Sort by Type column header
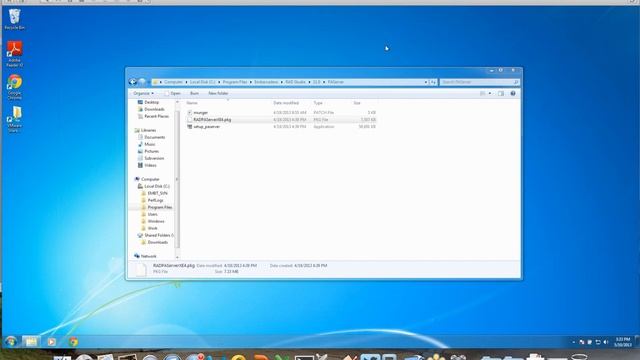 tap(318, 103)
